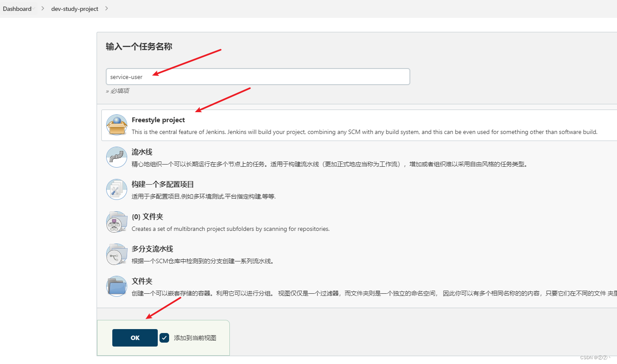Click the 多分支流水线 branch icon

[x=116, y=254]
